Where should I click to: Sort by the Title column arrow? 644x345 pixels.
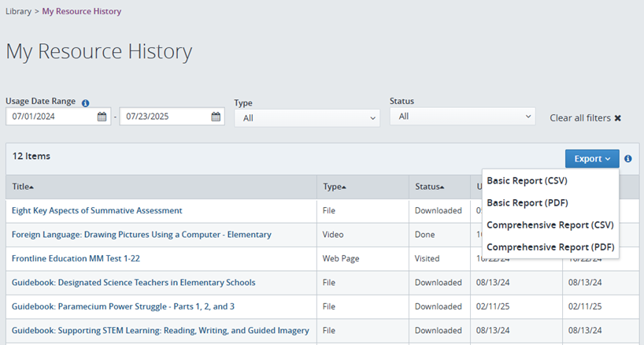tap(31, 187)
